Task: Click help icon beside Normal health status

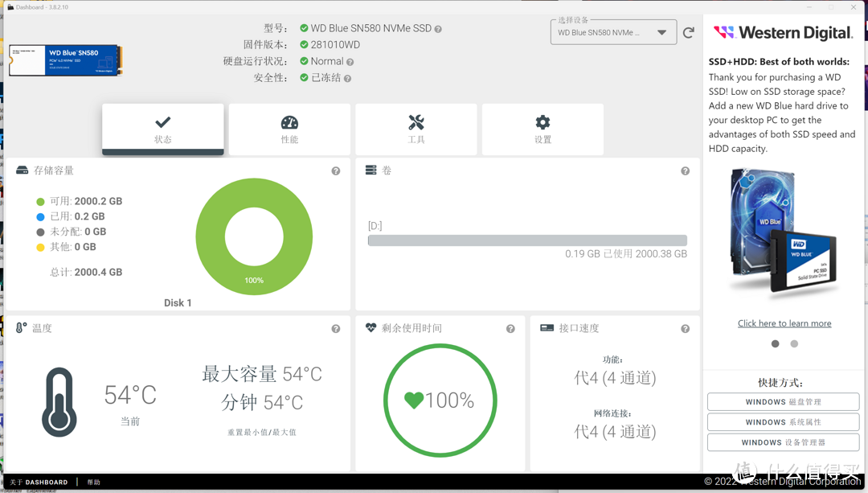Action: click(350, 62)
